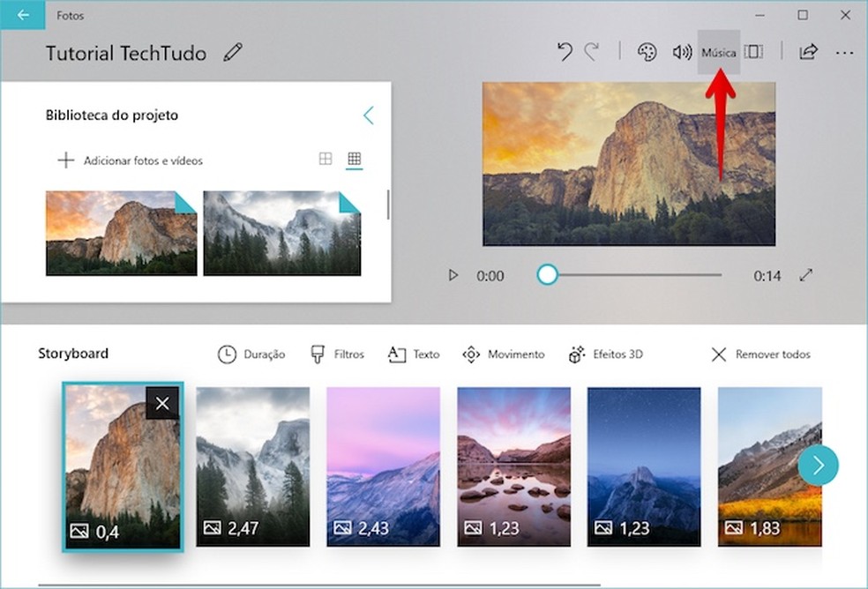This screenshot has height=589, width=868.
Task: Switch library to small grid view
Action: point(355,160)
